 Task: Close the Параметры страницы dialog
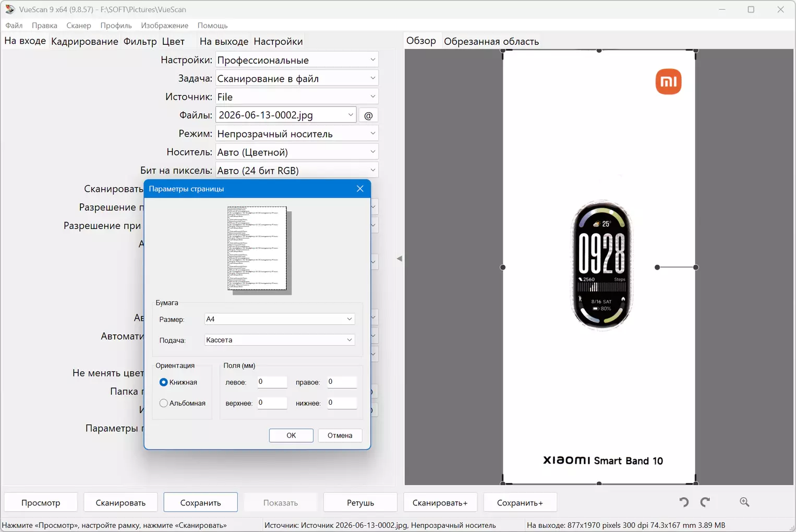point(360,189)
